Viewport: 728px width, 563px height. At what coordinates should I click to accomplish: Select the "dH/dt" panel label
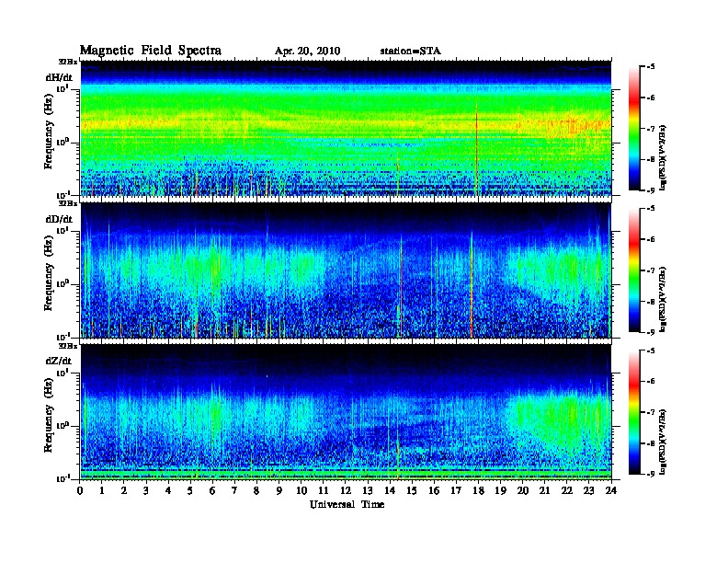pyautogui.click(x=59, y=77)
